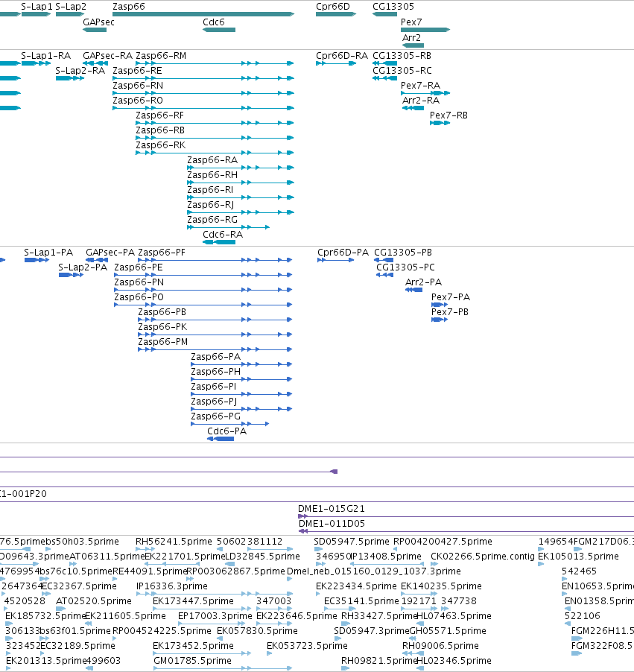Open EST GH05571.5prime
The height and width of the screenshot is (672, 634).
click(448, 631)
